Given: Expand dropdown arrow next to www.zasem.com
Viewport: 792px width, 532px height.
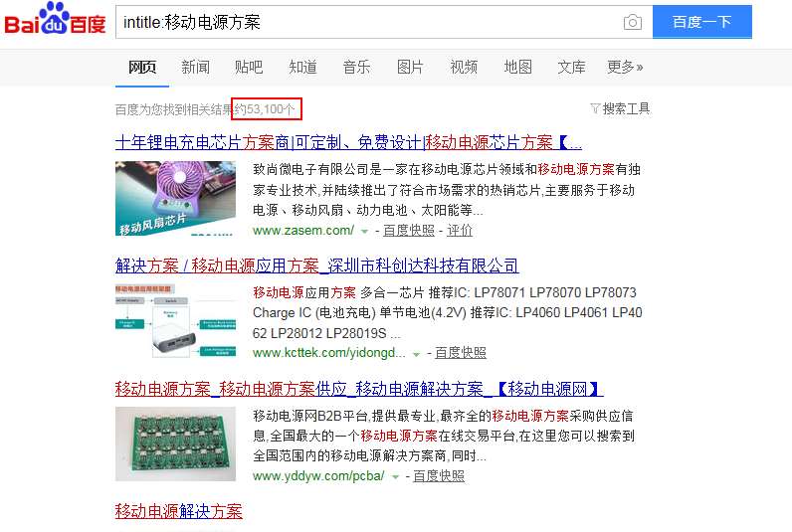Looking at the screenshot, I should (364, 231).
